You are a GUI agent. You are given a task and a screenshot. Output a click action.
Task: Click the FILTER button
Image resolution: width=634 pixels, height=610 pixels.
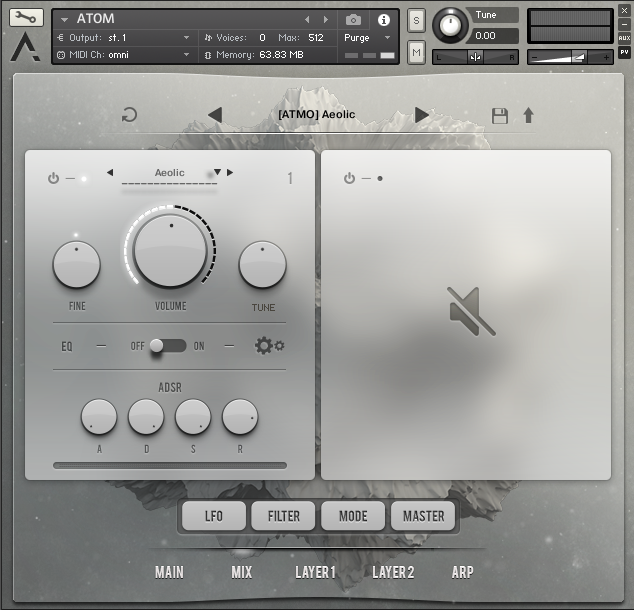click(x=283, y=516)
